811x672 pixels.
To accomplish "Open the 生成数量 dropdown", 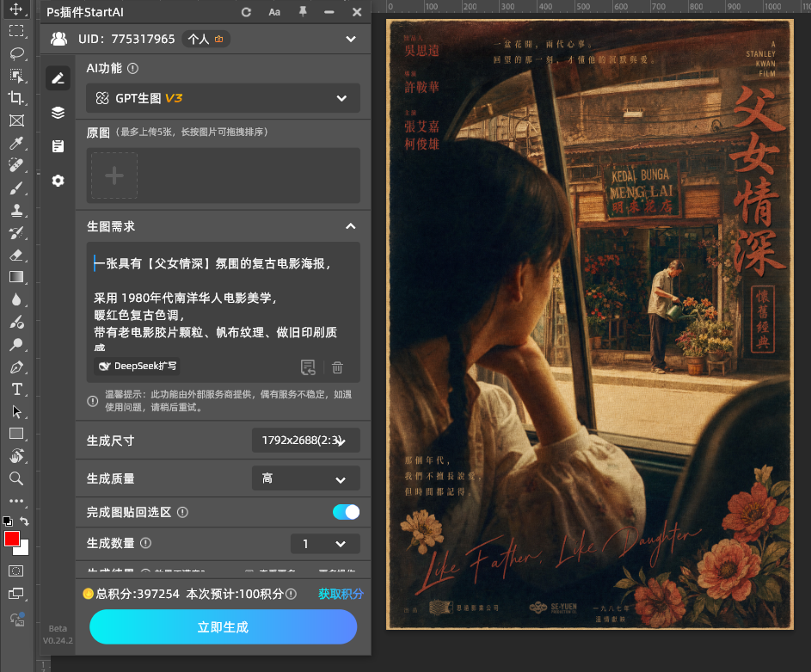I will [x=325, y=544].
